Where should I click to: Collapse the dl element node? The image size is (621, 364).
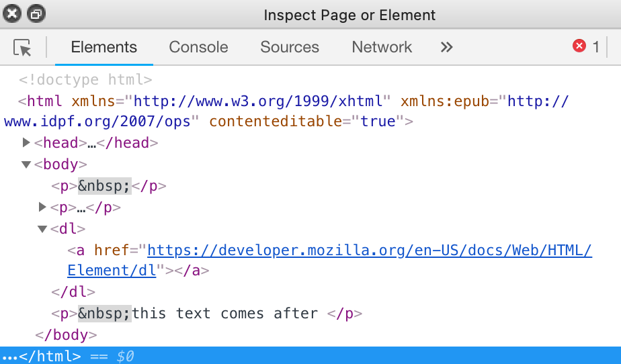pyautogui.click(x=43, y=228)
